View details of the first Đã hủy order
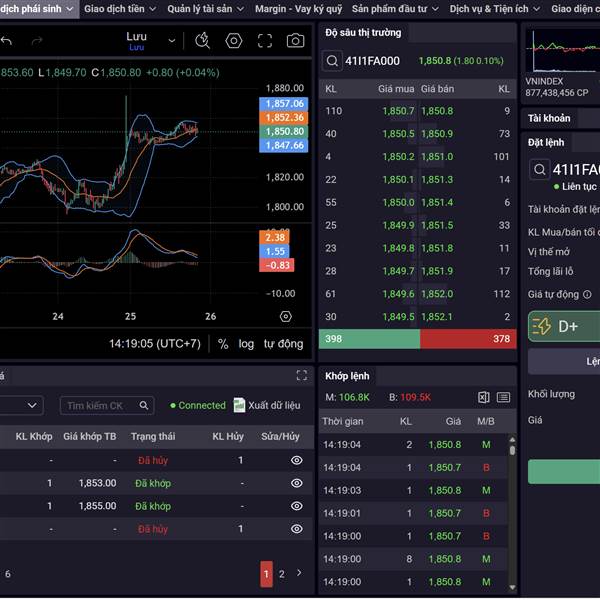This screenshot has height=600, width=600. coord(296,460)
